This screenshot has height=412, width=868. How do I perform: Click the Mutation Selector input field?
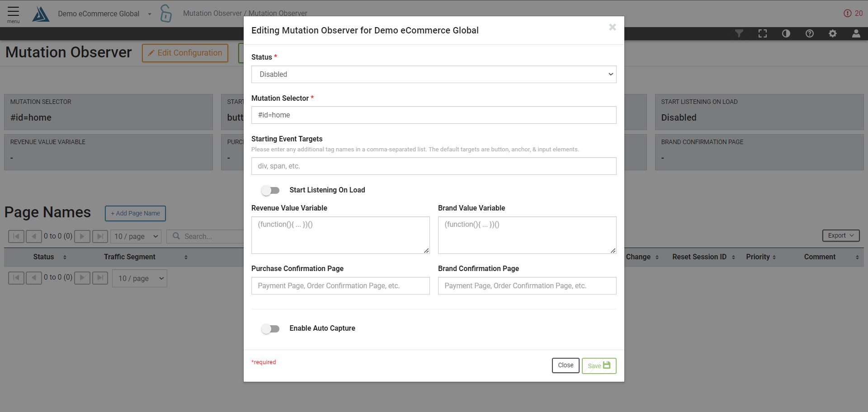pos(434,115)
